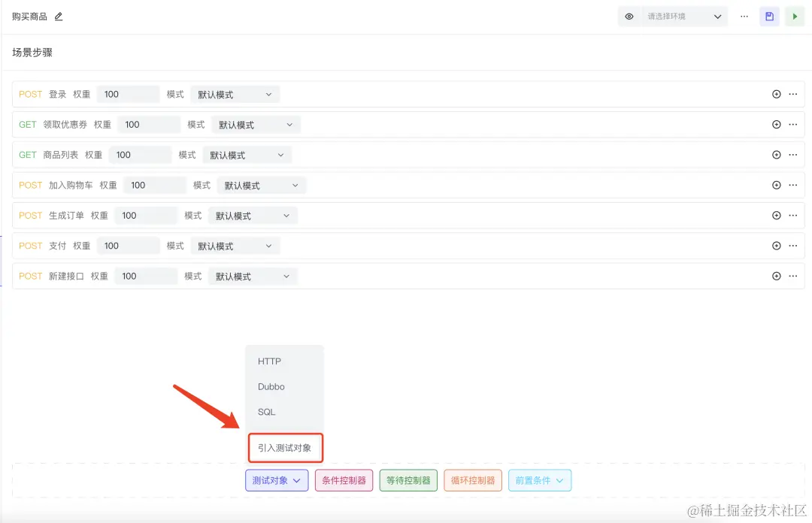Click the pencil icon next to 购买商品
This screenshot has width=812, height=523.
58,16
